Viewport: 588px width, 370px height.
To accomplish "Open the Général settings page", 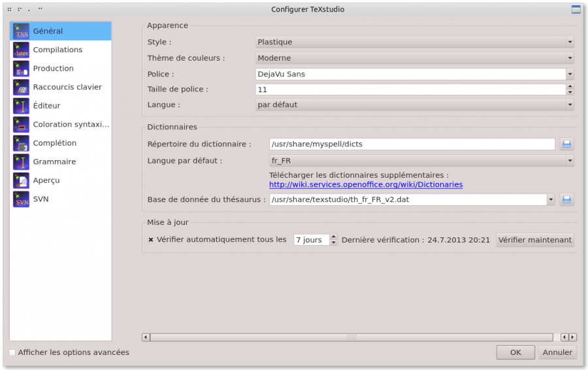I will pyautogui.click(x=60, y=31).
